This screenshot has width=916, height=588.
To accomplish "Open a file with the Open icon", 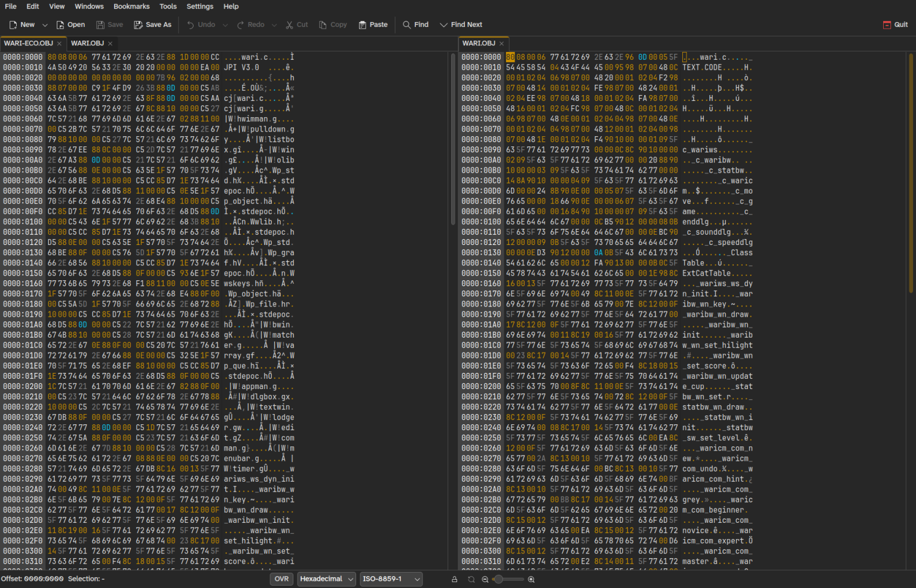I will click(60, 24).
